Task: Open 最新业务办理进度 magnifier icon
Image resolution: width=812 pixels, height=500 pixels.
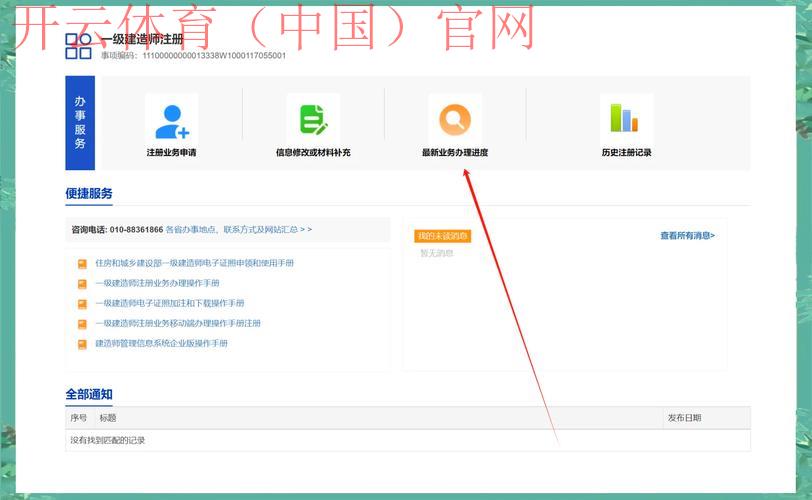Action: tap(455, 120)
